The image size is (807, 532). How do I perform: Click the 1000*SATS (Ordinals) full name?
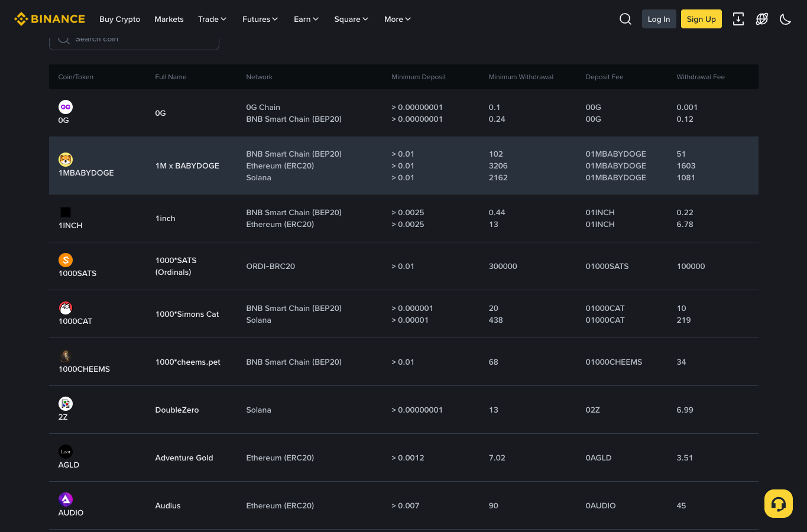coord(176,266)
